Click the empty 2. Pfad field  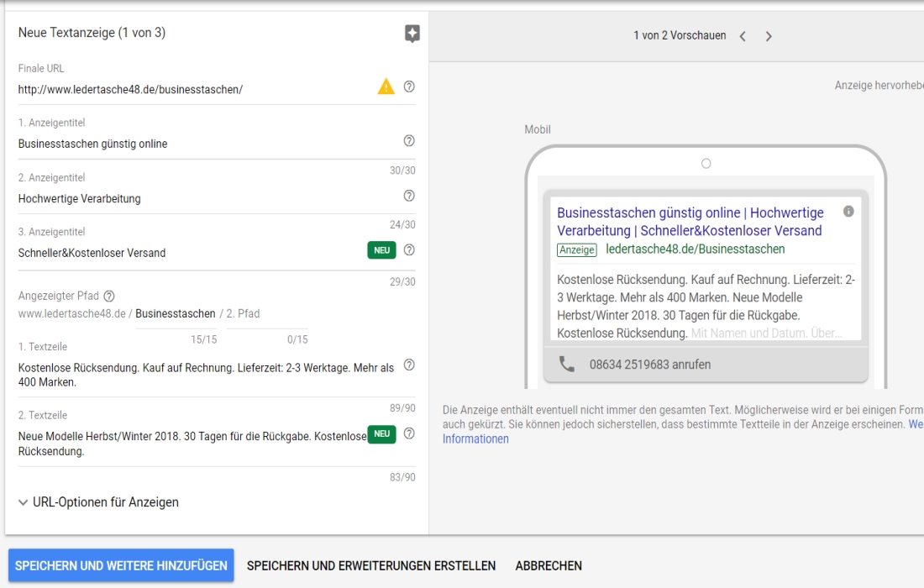pyautogui.click(x=267, y=314)
